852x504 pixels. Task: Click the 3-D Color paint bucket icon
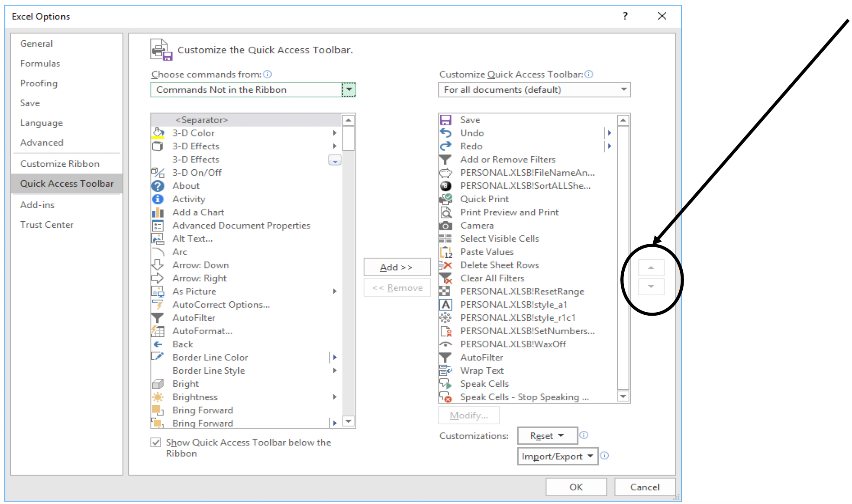point(158,133)
